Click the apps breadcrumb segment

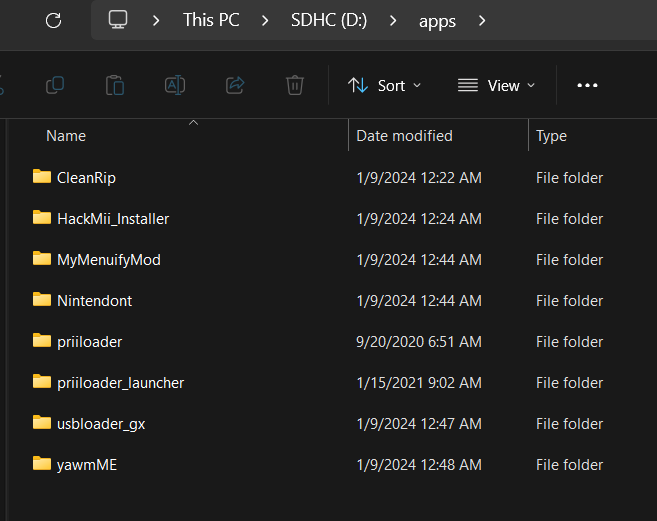point(437,21)
